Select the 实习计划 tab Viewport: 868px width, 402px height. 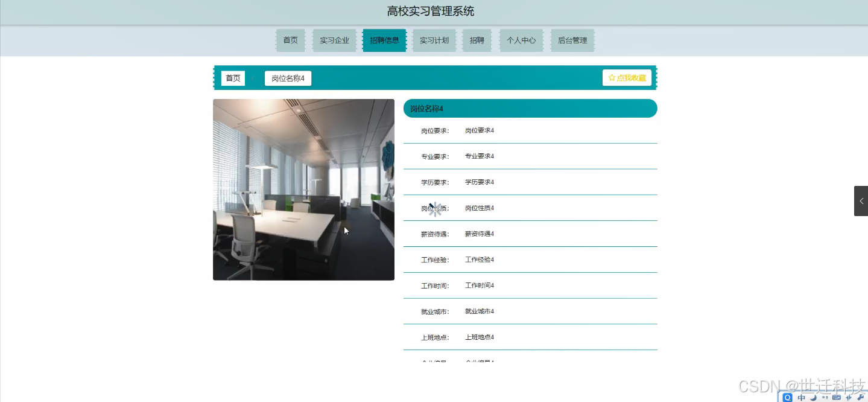pyautogui.click(x=434, y=40)
